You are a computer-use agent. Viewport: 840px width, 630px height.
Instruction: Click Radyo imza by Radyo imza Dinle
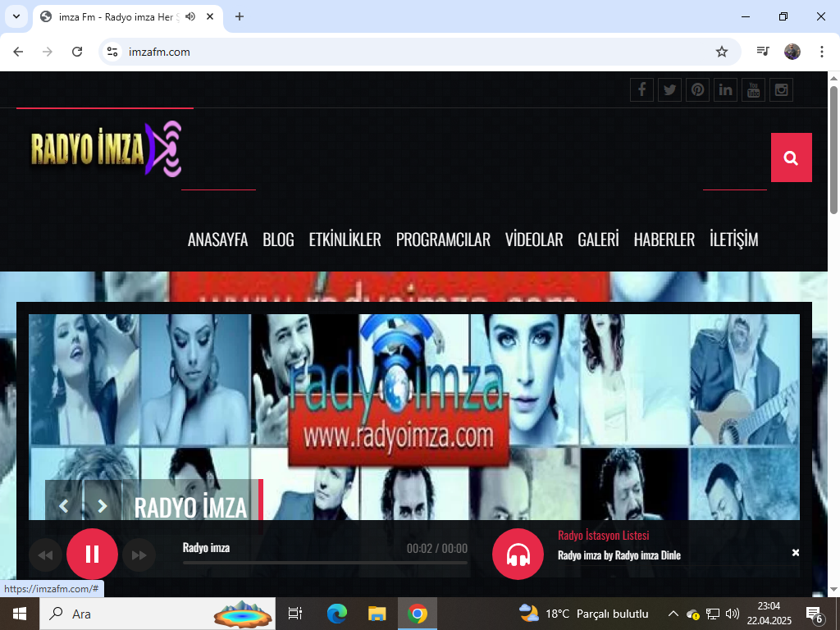pos(619,555)
